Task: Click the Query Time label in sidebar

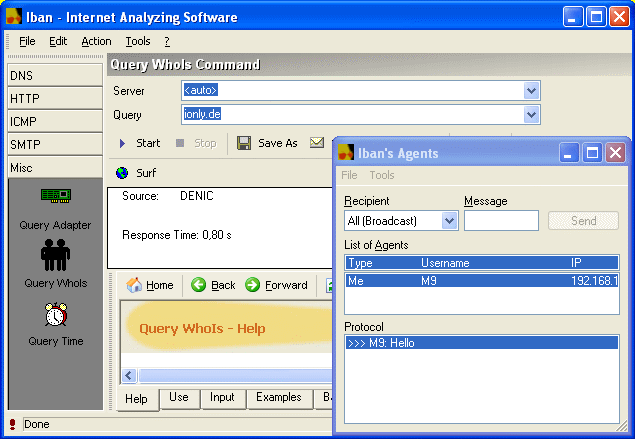Action: pos(56,341)
